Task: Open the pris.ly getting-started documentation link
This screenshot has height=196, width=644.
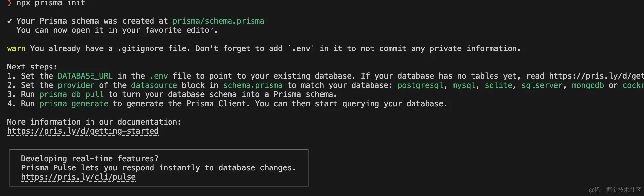Action: tap(83, 131)
